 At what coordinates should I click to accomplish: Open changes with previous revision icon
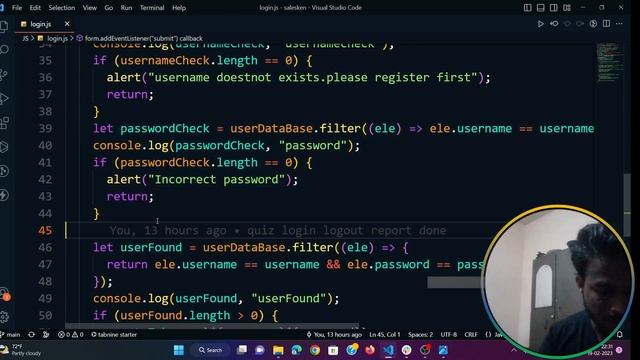[x=554, y=24]
